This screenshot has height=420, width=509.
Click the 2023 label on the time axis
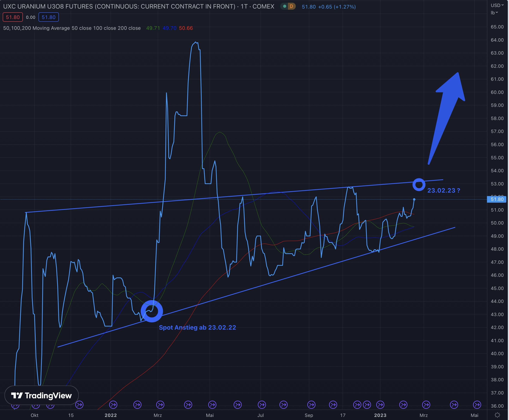pos(380,415)
